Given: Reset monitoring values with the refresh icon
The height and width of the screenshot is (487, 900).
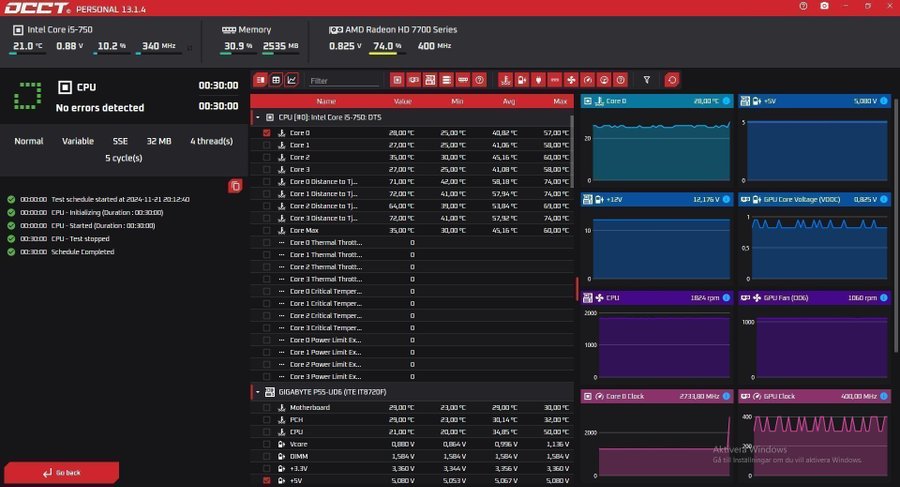Looking at the screenshot, I should (672, 80).
